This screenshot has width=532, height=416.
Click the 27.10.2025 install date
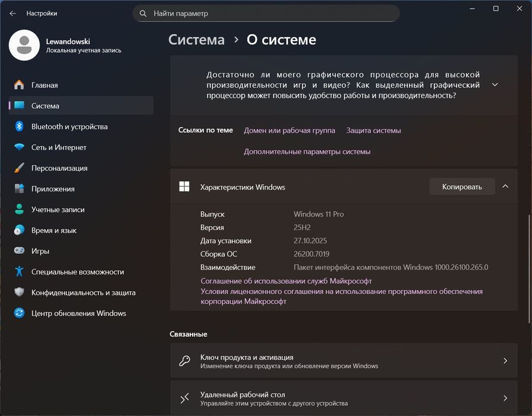[310, 241]
